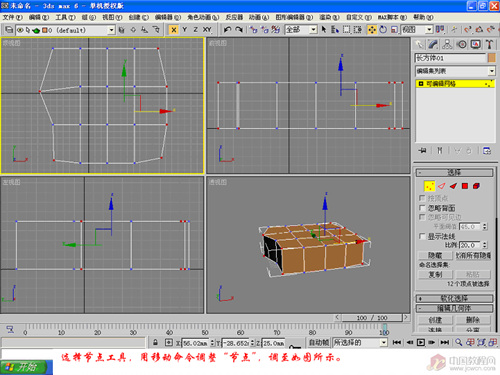
Task: Select Edge sub-object level
Action: [x=441, y=186]
